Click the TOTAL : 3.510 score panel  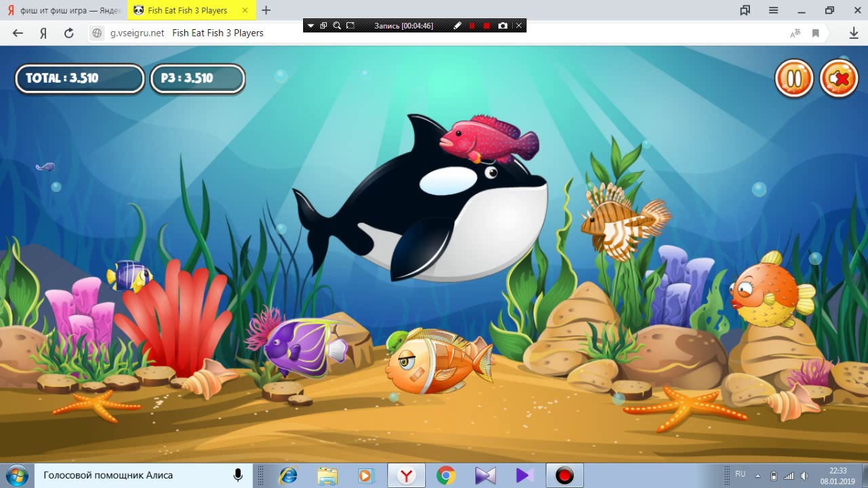[x=80, y=79]
